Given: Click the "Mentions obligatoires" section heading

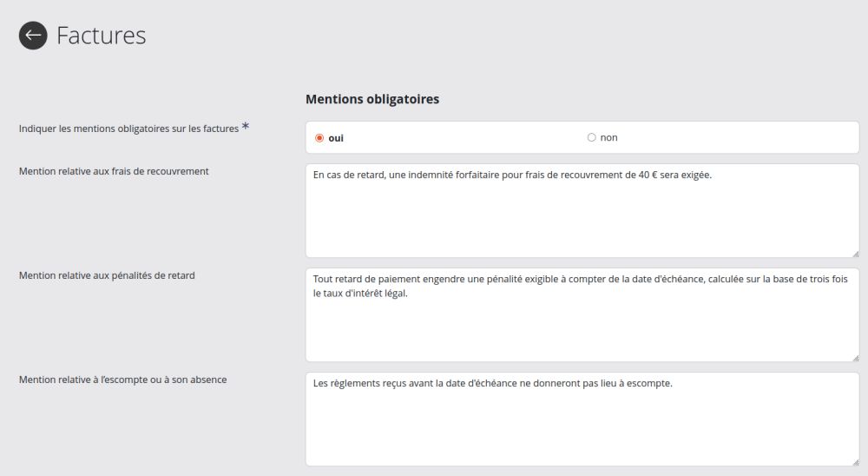Looking at the screenshot, I should point(372,99).
